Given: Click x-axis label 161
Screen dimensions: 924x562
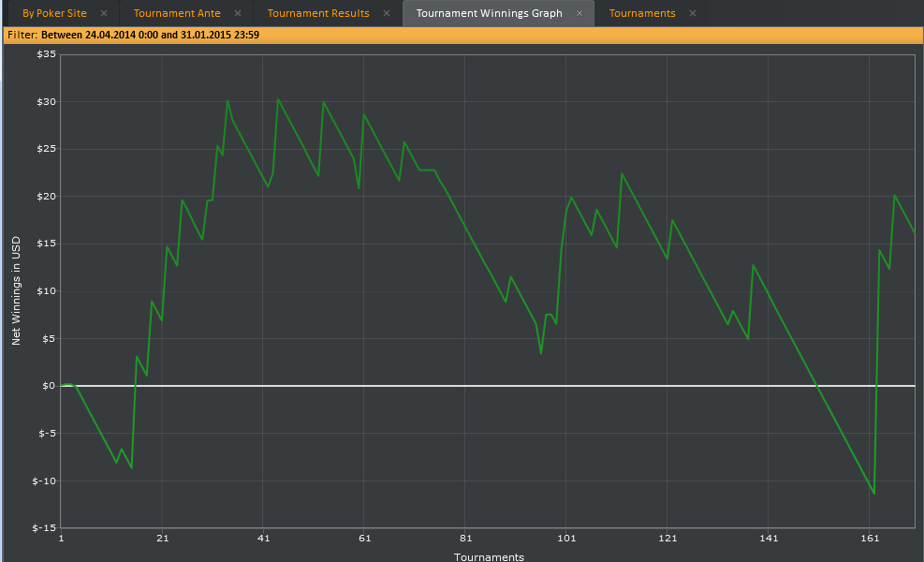Looking at the screenshot, I should coord(870,538).
